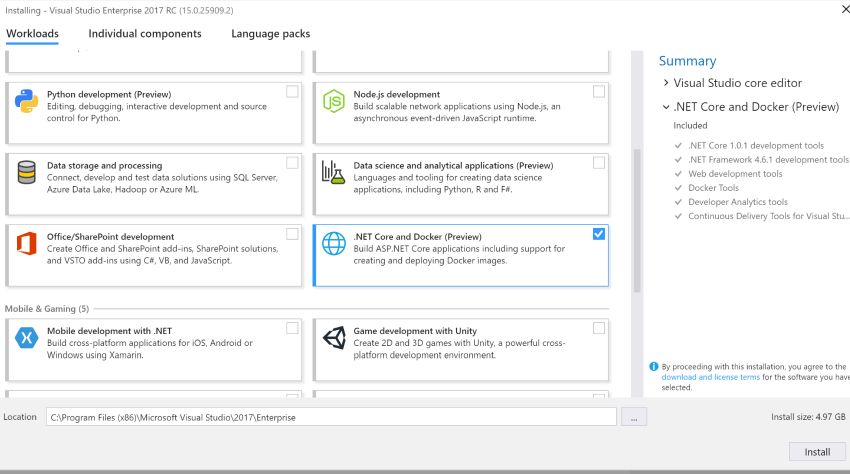Enable the Python development workload checkbox
This screenshot has height=474, width=850.
point(292,91)
